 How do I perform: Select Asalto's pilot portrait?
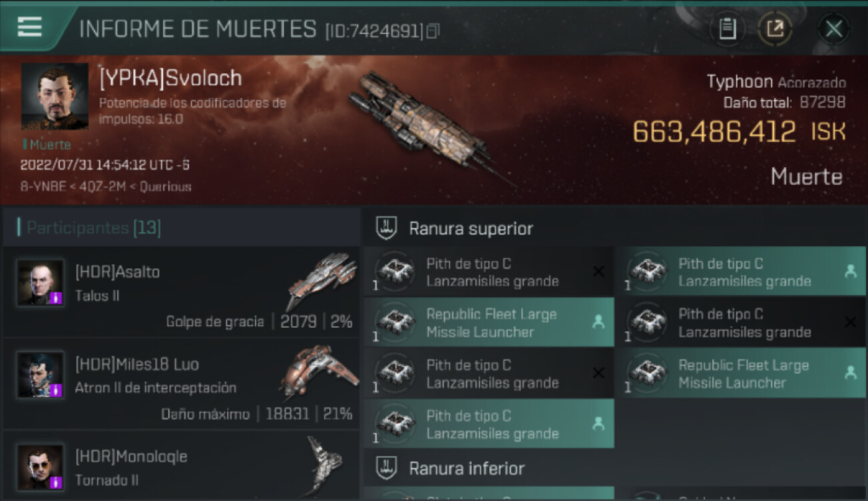(41, 283)
